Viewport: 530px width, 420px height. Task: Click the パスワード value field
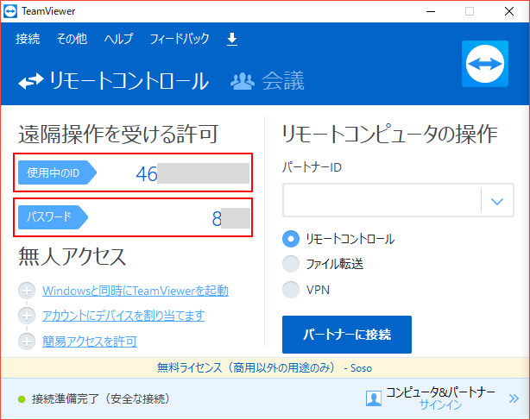[230, 218]
